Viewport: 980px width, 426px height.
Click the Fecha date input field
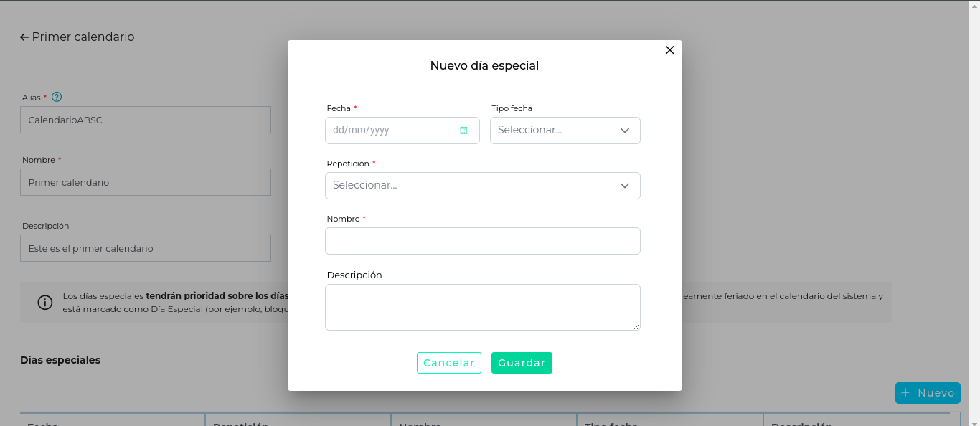[402, 131]
